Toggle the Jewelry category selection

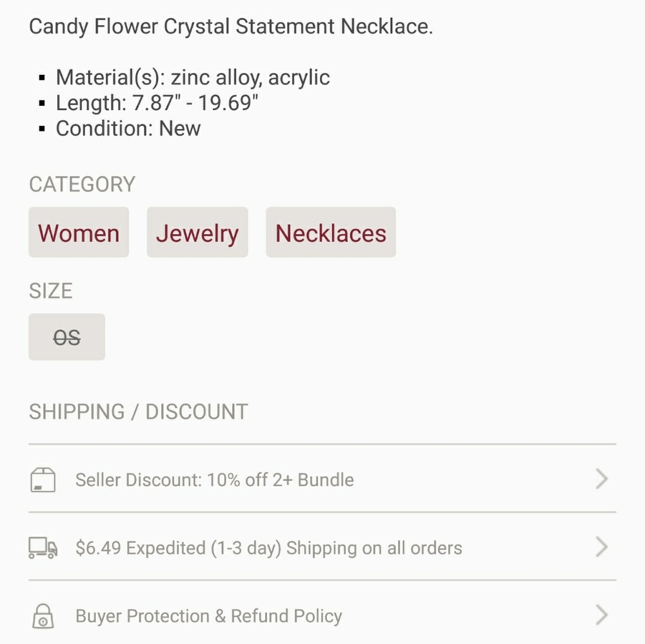(197, 232)
